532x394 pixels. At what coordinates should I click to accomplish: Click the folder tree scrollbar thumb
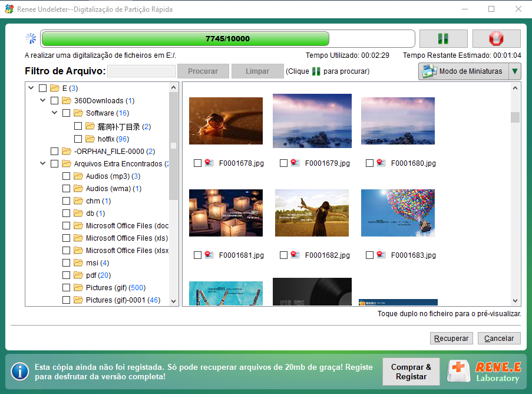[x=174, y=146]
